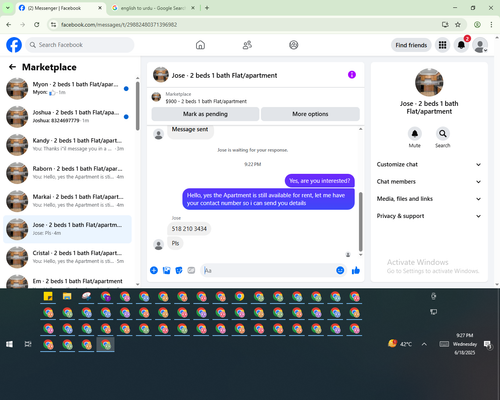Viewport: 500px width, 400px height.
Task: Click the listing photo in right panel
Action: (429, 82)
